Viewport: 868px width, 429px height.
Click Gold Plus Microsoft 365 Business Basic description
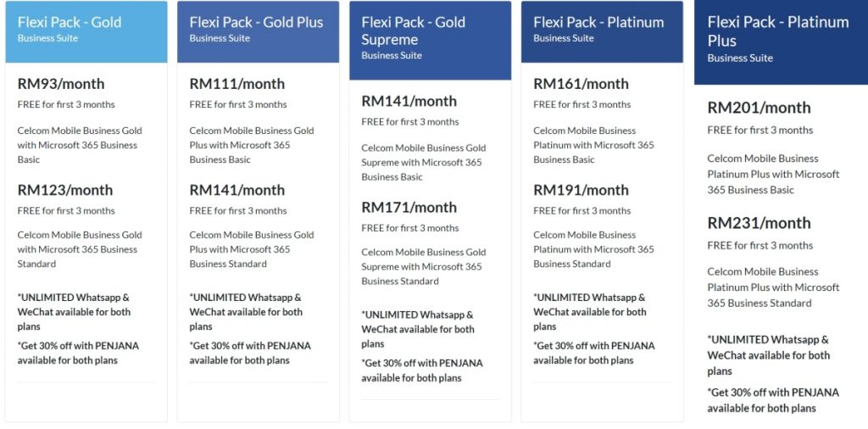coord(252,145)
